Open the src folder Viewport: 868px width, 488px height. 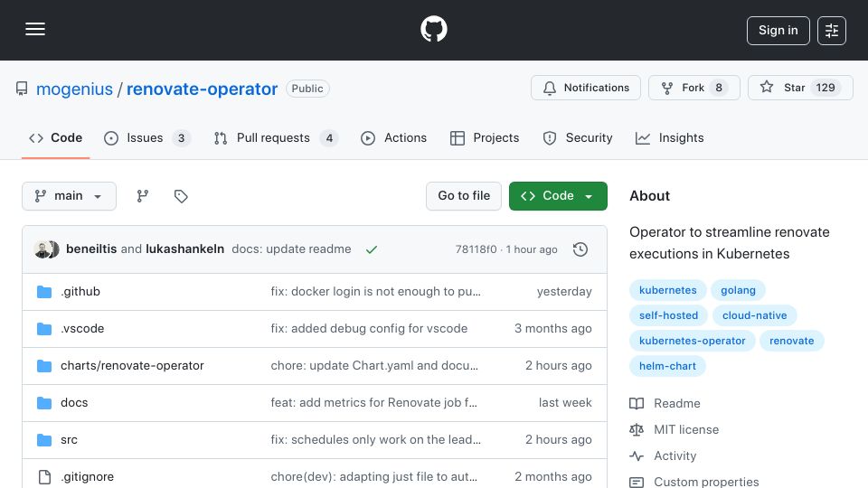click(x=70, y=440)
